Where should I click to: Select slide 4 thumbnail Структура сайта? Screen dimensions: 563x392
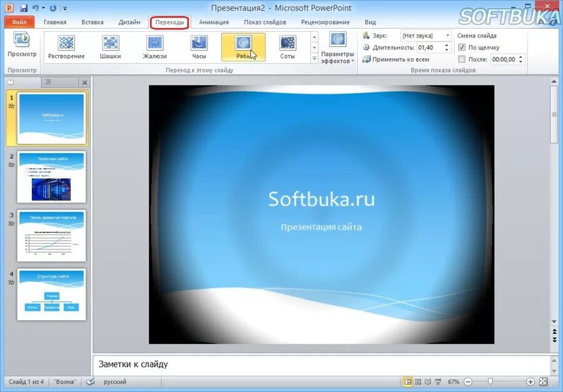[52, 294]
